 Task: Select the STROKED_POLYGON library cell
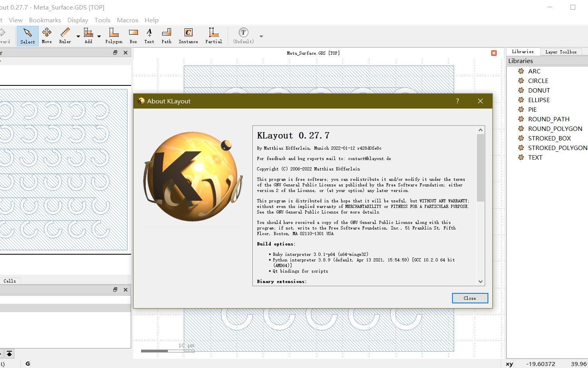558,148
